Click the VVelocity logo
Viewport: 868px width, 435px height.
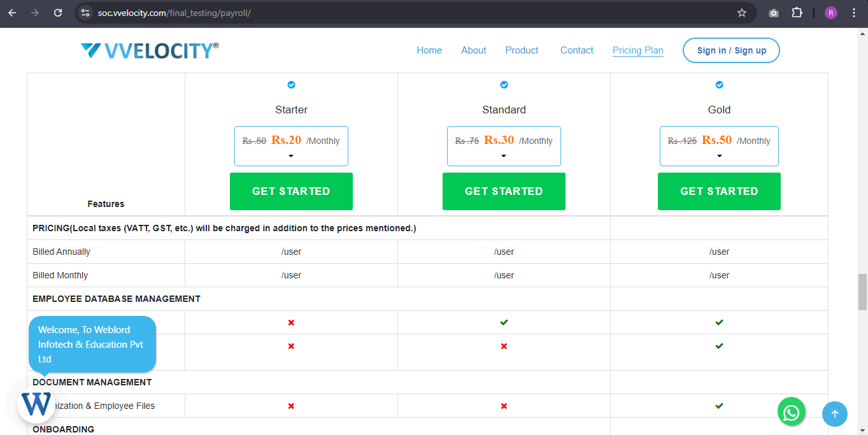pos(150,50)
